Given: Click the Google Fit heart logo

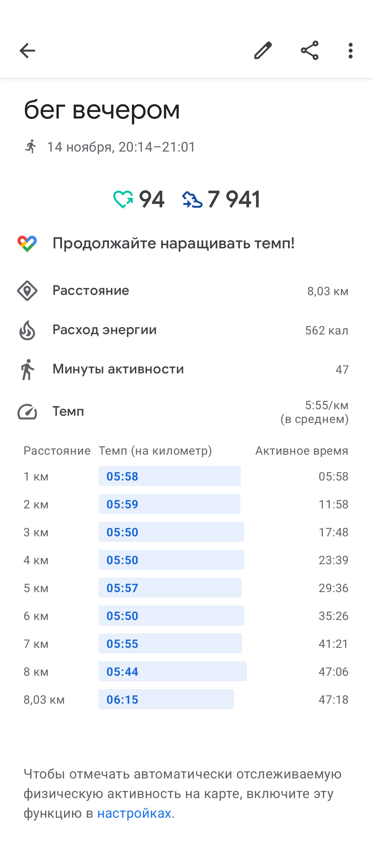Looking at the screenshot, I should (27, 244).
